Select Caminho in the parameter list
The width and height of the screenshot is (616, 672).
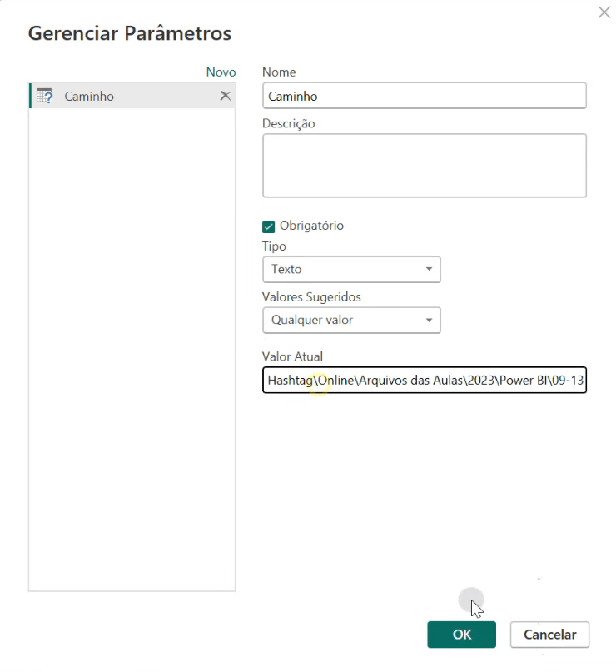coord(132,96)
